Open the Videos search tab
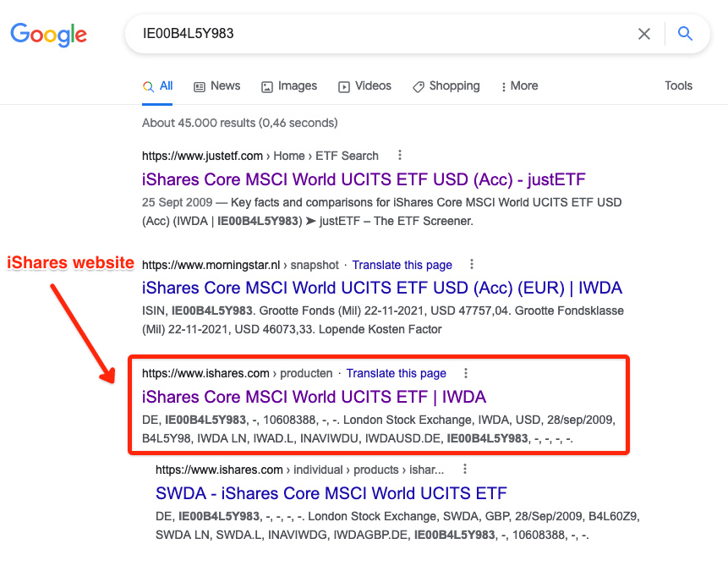The height and width of the screenshot is (566, 728). click(x=364, y=86)
